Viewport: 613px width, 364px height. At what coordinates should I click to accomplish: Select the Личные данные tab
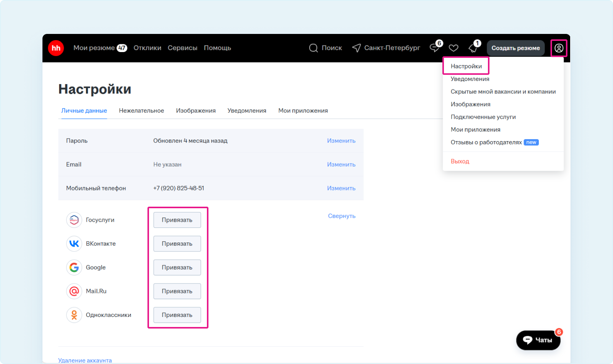(x=84, y=111)
